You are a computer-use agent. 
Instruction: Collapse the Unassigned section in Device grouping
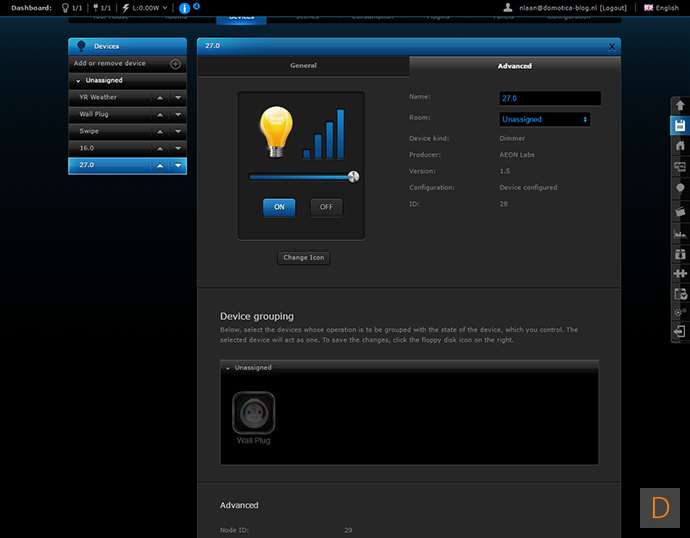coord(227,368)
